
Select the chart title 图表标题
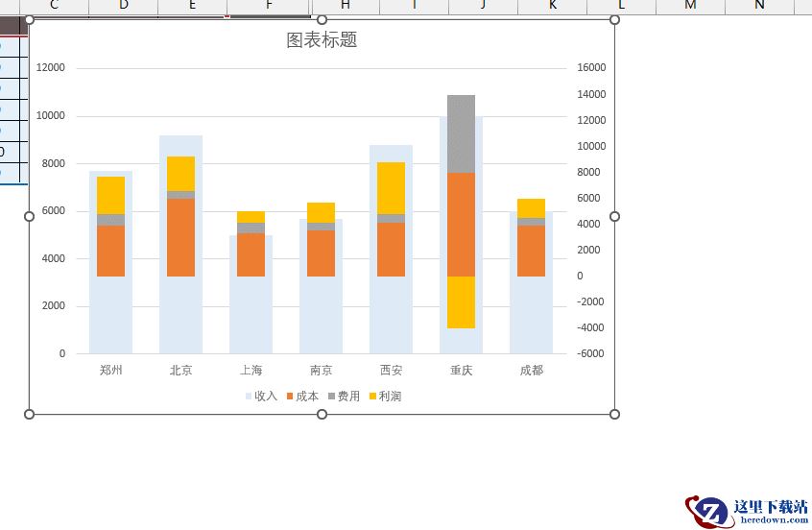tap(322, 40)
